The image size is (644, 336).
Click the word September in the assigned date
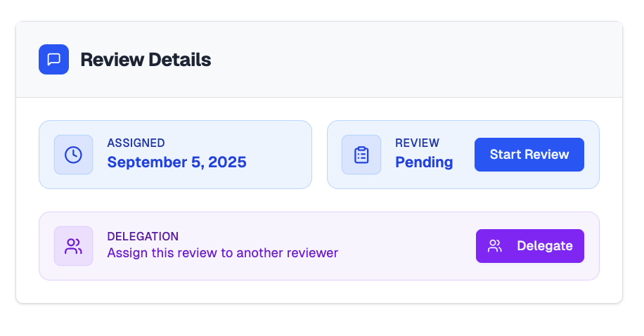click(x=146, y=162)
